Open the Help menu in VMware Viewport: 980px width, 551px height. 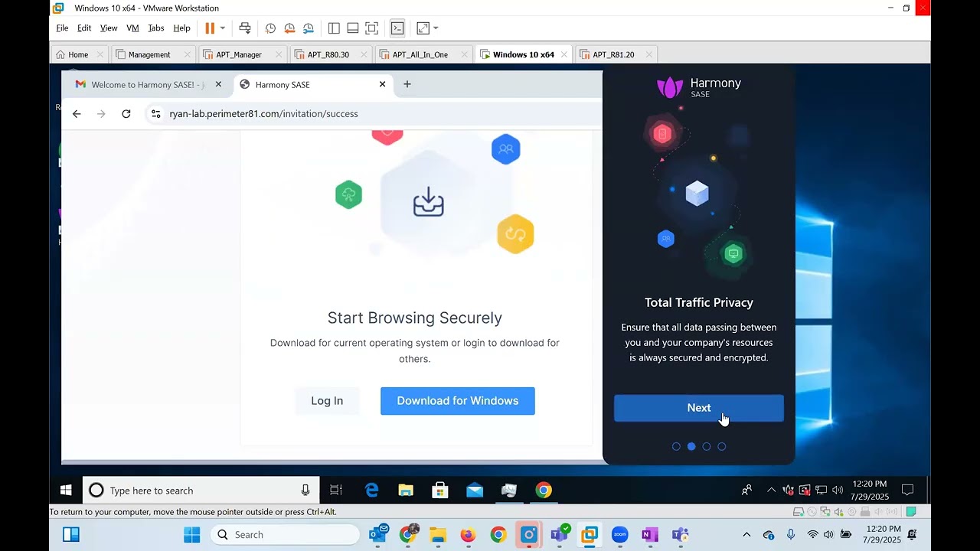[181, 28]
